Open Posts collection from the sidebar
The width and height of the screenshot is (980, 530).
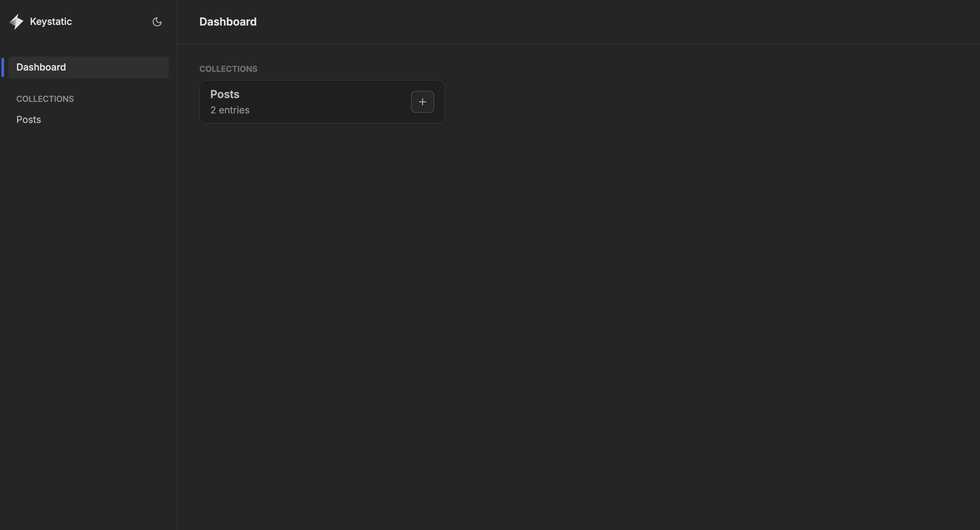click(x=29, y=120)
